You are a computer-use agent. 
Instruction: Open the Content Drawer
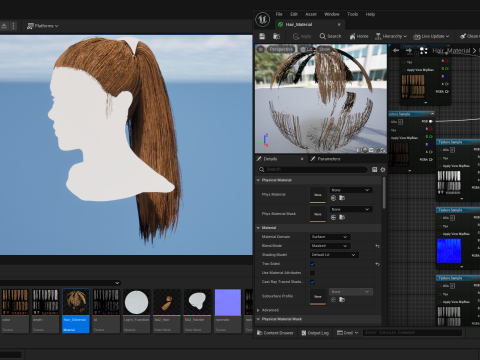click(x=275, y=333)
